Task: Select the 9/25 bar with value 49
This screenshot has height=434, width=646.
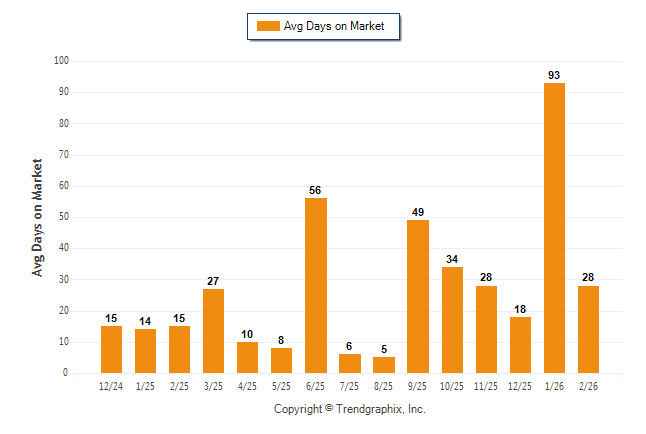Action: [x=418, y=296]
